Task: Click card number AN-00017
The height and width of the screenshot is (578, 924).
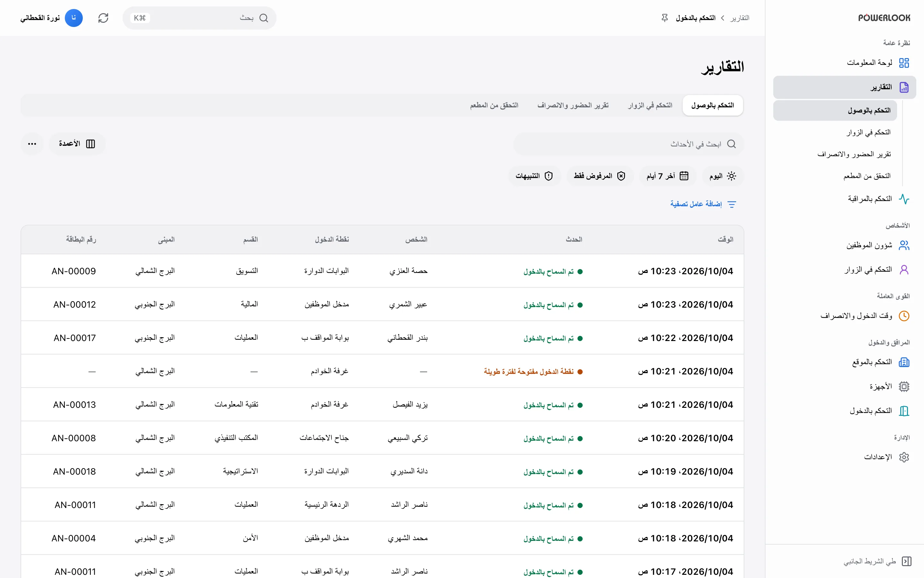Action: pos(75,338)
